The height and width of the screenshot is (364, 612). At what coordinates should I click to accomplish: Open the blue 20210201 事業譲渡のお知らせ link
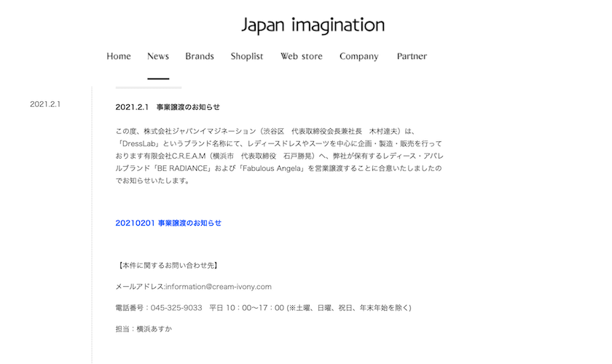click(168, 223)
